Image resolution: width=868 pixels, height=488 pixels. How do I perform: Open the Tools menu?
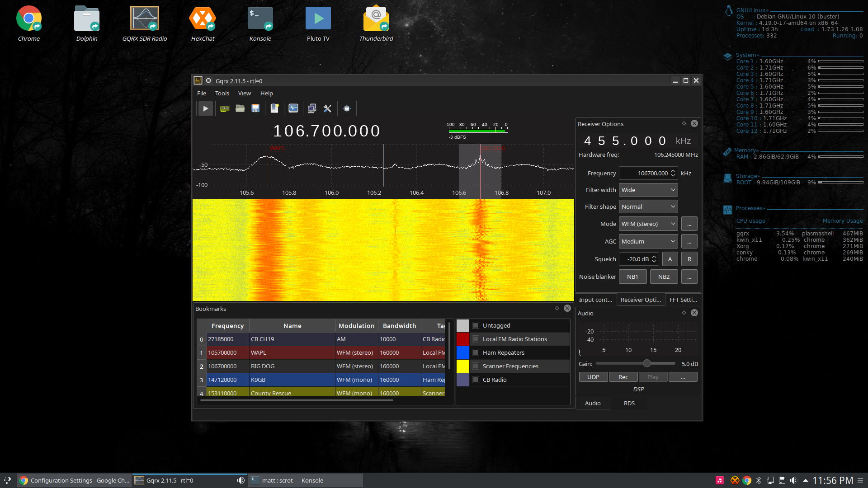222,94
